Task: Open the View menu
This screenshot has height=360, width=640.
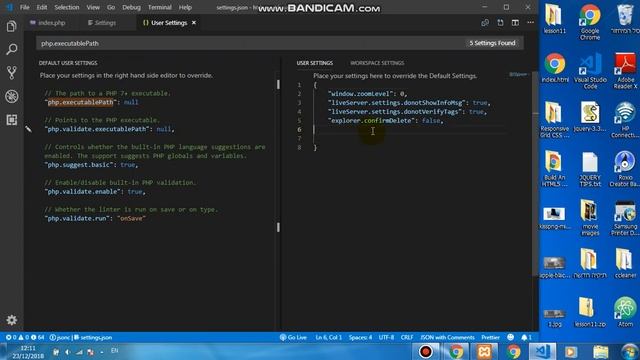Action: click(93, 7)
